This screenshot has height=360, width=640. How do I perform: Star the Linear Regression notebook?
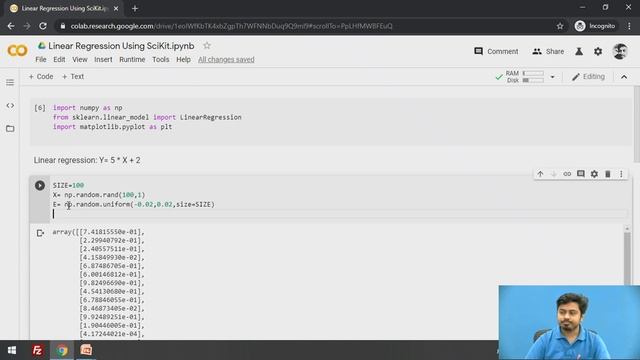tap(207, 46)
